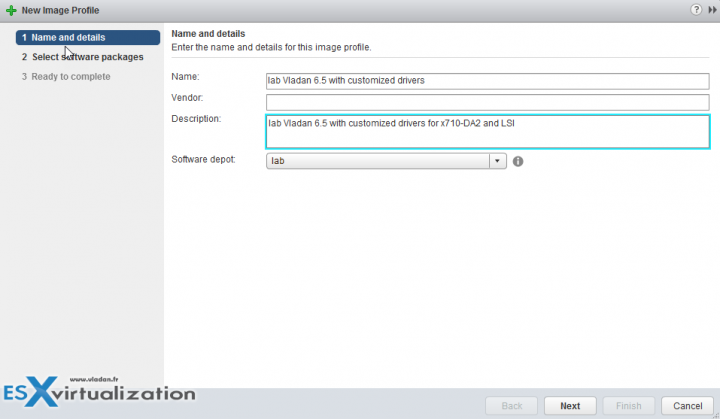Click the 'lab' Software depot combo box
Viewport: 720px width, 419px height.
(386, 161)
